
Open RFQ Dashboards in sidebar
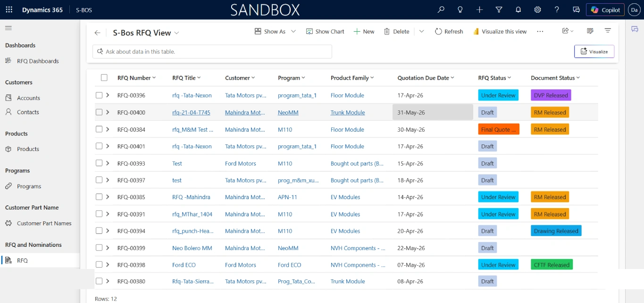(x=38, y=61)
